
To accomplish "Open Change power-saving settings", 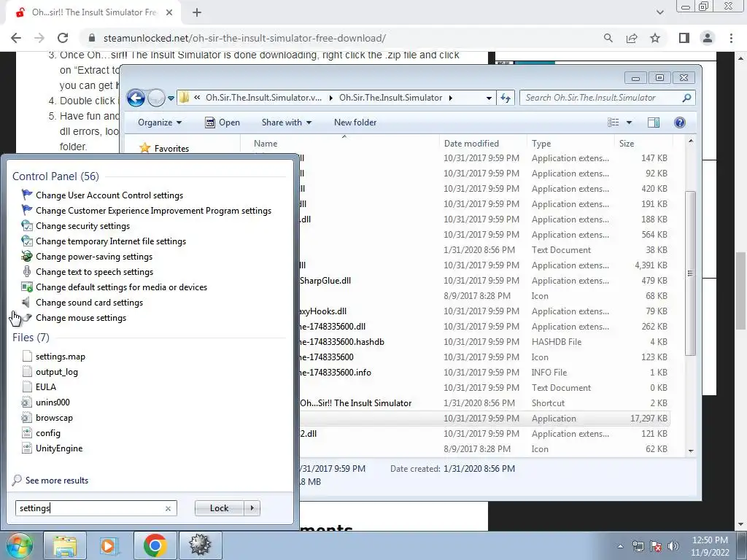I will (94, 256).
